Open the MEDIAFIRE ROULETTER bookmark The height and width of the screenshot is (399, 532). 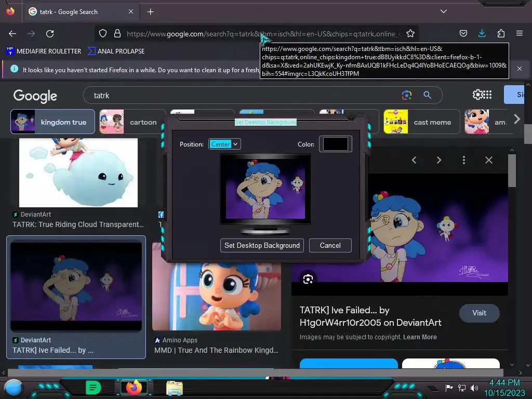pos(44,51)
